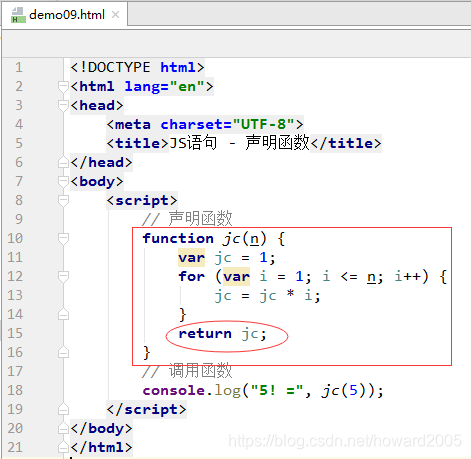Click the string "5! =" on line 18
471x459 pixels.
(x=277, y=390)
